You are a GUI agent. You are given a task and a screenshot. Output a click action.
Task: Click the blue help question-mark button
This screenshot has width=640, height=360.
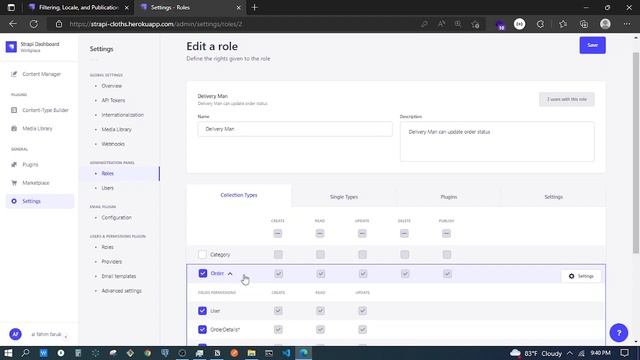619,333
